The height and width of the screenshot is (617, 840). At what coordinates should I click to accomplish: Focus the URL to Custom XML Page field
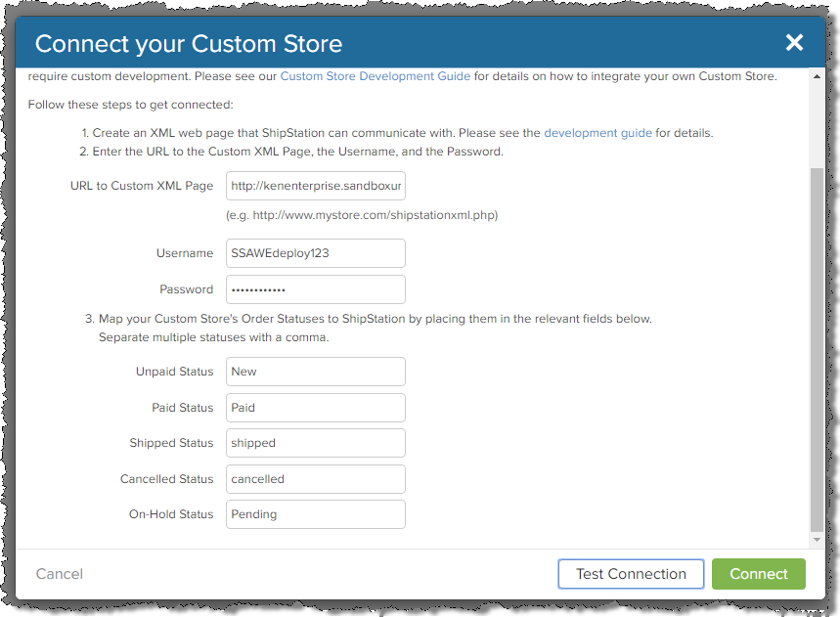pyautogui.click(x=316, y=186)
